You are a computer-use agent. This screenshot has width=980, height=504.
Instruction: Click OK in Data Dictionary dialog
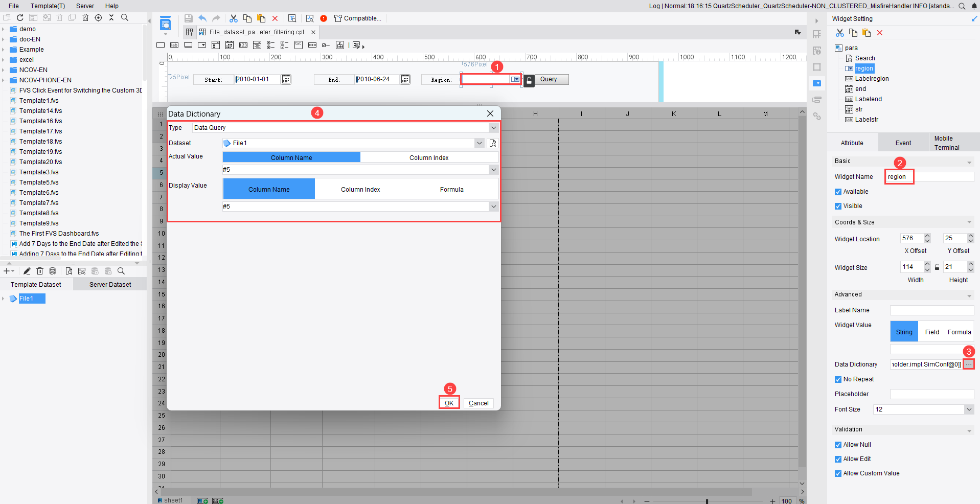tap(449, 403)
